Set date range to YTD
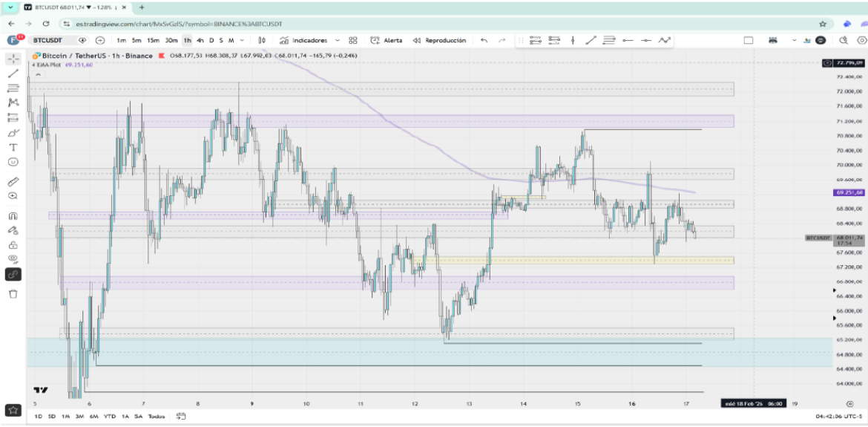 tap(110, 416)
